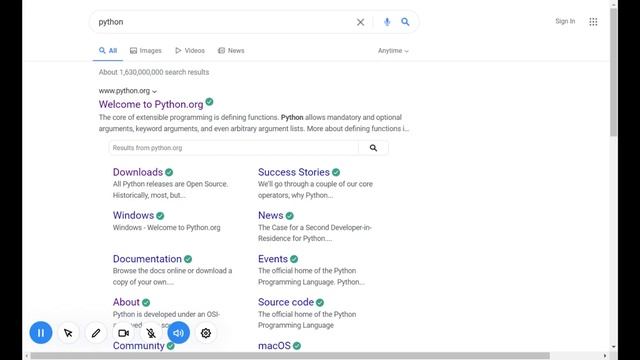Switch to the Images tab

pyautogui.click(x=146, y=51)
